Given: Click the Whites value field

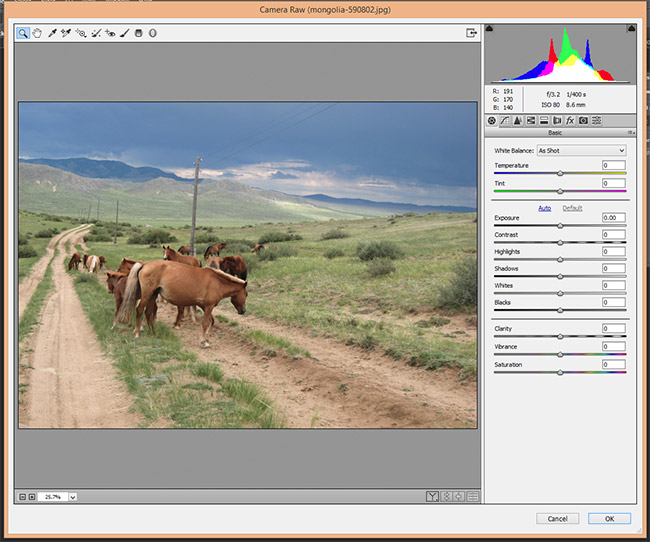Looking at the screenshot, I should click(614, 286).
